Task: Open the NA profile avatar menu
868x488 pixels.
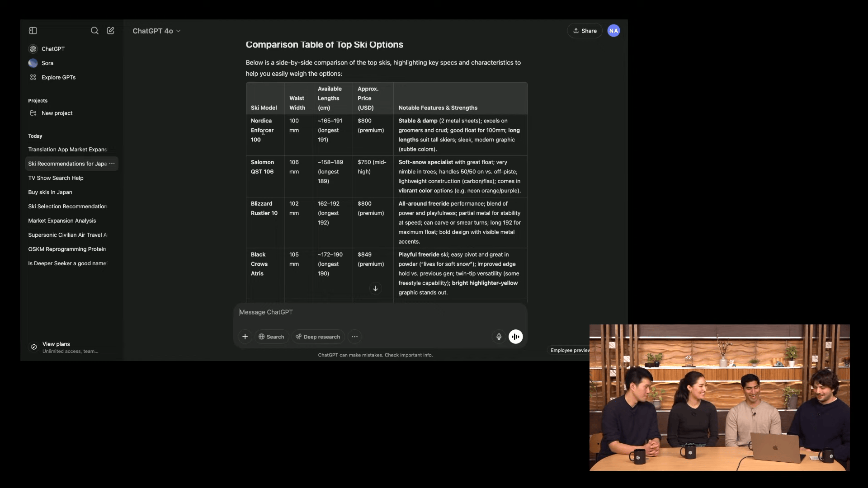Action: point(613,31)
